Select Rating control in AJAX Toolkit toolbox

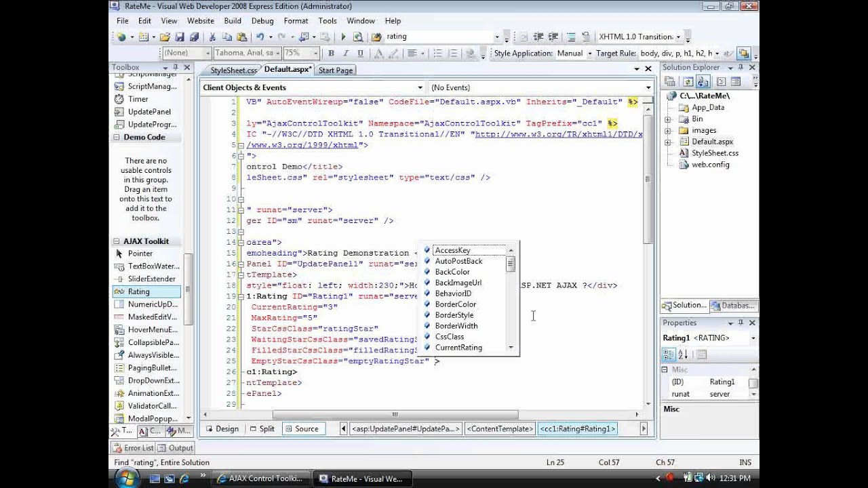pos(146,291)
